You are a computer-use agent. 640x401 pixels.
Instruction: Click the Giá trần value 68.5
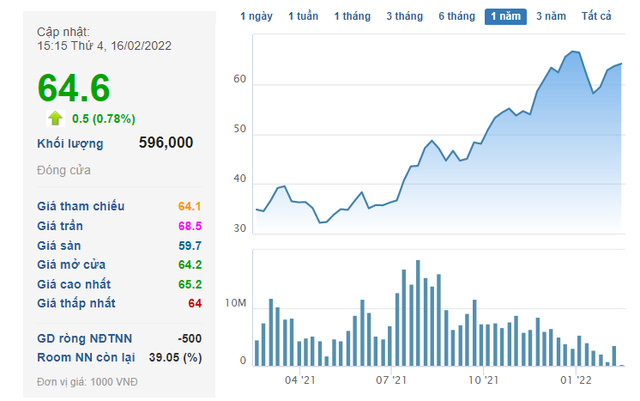point(190,226)
